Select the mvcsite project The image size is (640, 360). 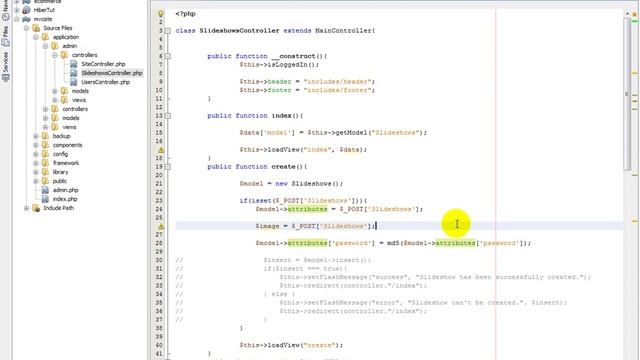tap(43, 19)
